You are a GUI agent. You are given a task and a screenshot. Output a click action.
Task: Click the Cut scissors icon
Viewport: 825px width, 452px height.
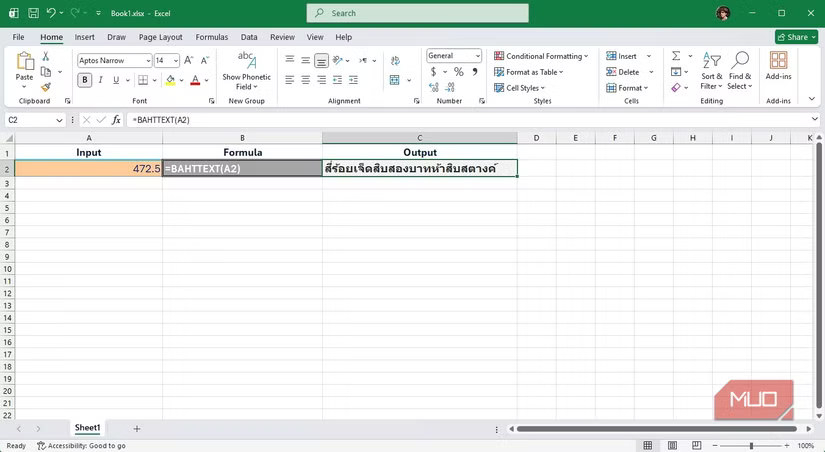tap(46, 58)
